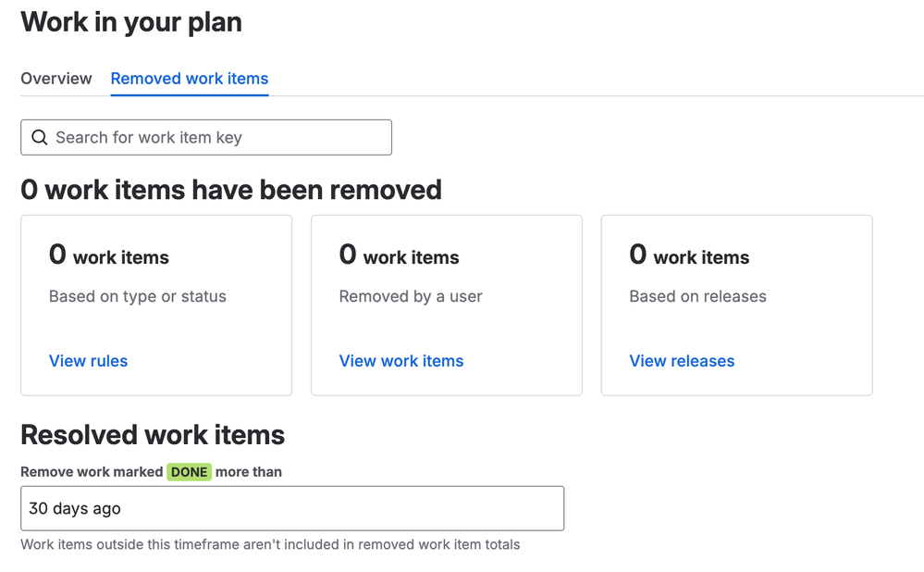Image resolution: width=924 pixels, height=572 pixels.
Task: Click the 0 count on releases card
Action: coord(688,256)
